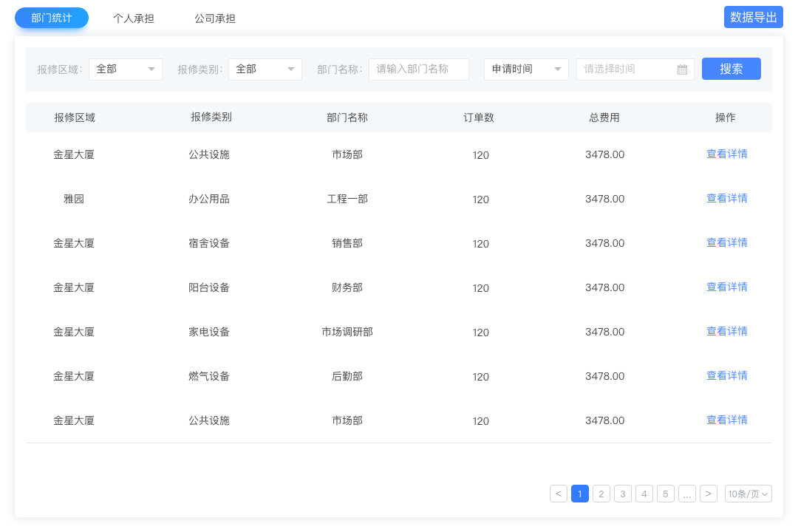
Task: Select page 1 in pagination
Action: pos(580,494)
